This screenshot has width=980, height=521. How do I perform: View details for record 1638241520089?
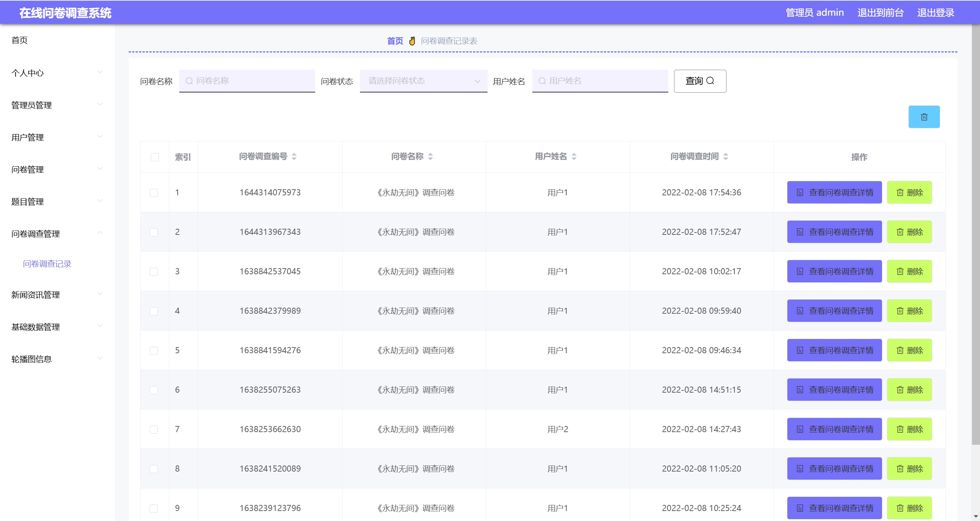tap(834, 469)
